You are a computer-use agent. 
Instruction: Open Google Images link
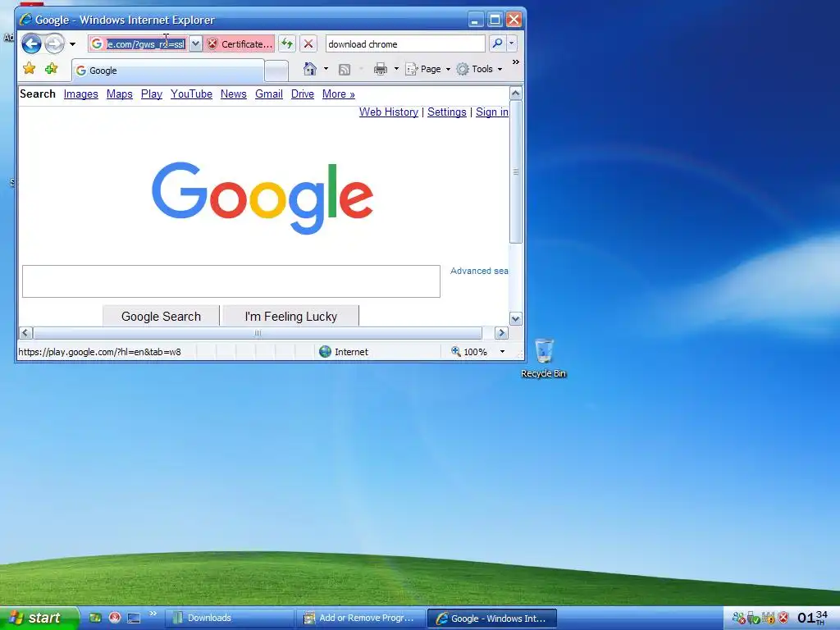click(81, 94)
